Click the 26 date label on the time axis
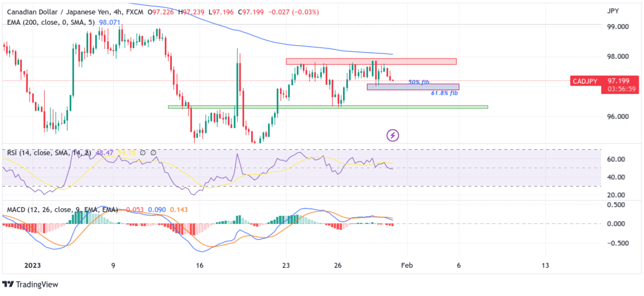The height and width of the screenshot is (296, 644). (x=338, y=265)
